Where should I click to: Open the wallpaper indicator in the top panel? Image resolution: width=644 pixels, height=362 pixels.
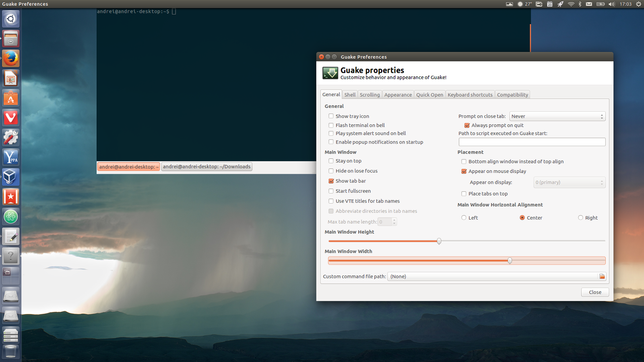[x=509, y=4]
